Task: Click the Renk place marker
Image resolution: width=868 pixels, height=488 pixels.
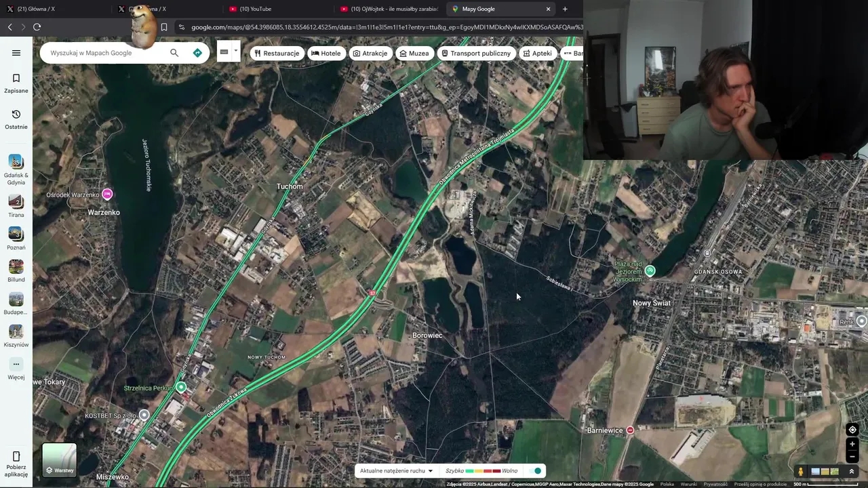Action: tap(861, 321)
